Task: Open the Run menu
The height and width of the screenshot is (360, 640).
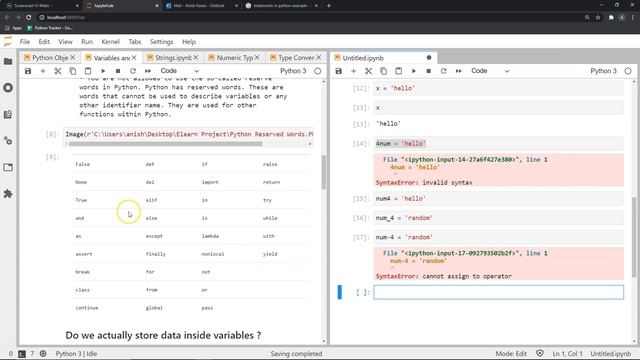Action: 87,42
